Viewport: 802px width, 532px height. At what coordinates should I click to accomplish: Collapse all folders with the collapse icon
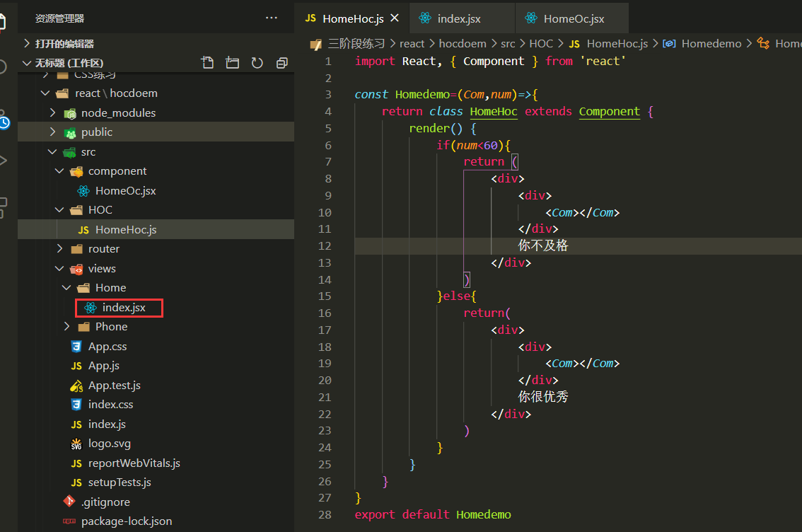tap(281, 63)
